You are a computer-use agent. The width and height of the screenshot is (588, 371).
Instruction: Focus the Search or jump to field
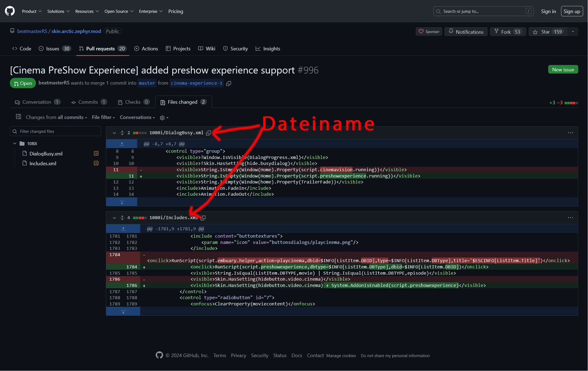coord(483,11)
